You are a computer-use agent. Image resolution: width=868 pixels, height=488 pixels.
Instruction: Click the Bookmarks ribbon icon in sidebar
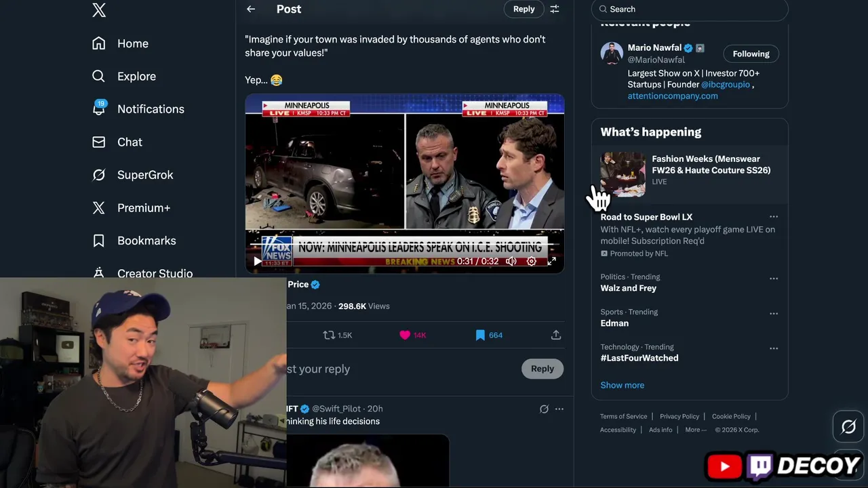pos(99,241)
